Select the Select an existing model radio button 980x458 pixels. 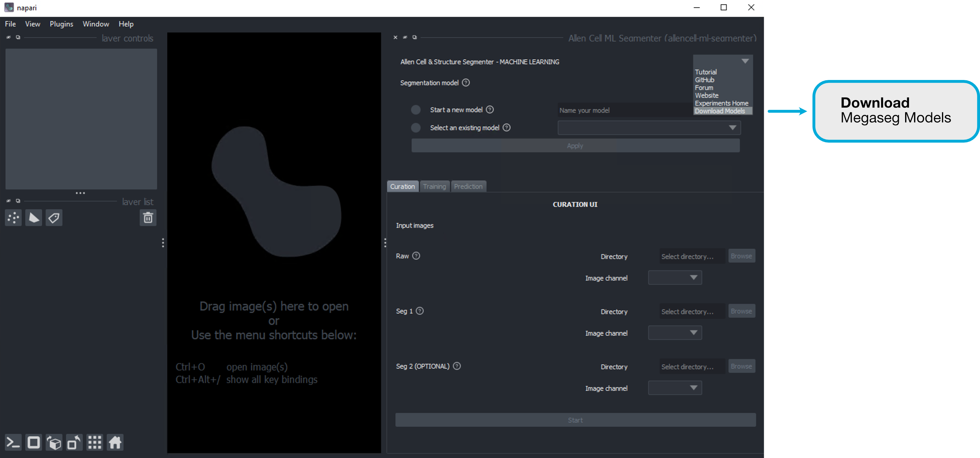pos(416,128)
